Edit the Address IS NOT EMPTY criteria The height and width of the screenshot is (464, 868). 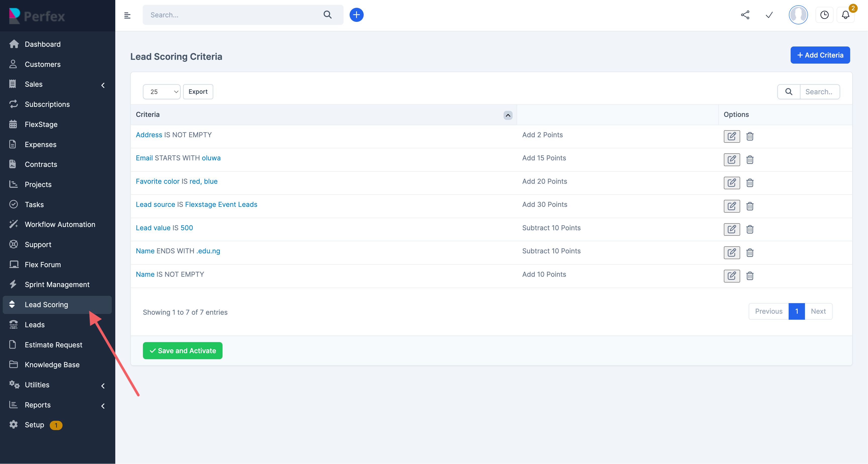(x=732, y=136)
